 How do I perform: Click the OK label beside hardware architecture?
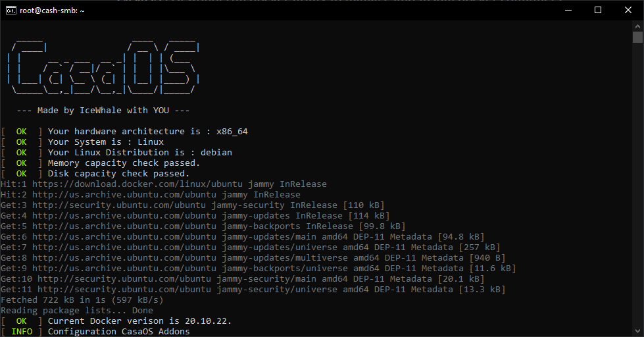(x=21, y=132)
